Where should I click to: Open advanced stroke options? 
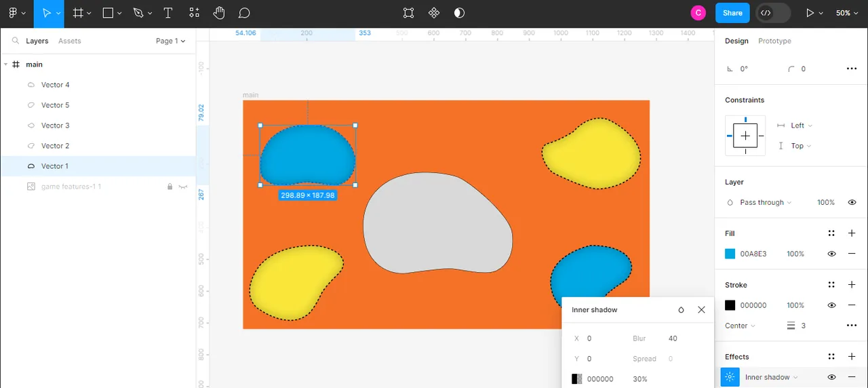tap(852, 326)
